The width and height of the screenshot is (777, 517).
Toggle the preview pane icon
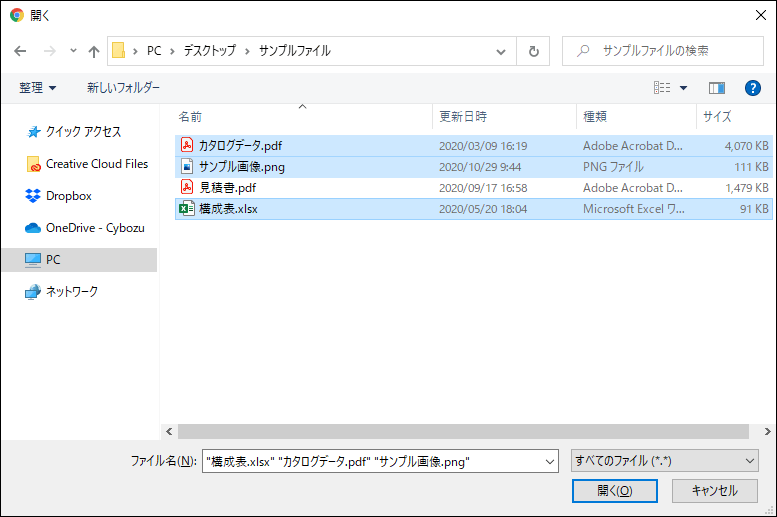tap(716, 88)
